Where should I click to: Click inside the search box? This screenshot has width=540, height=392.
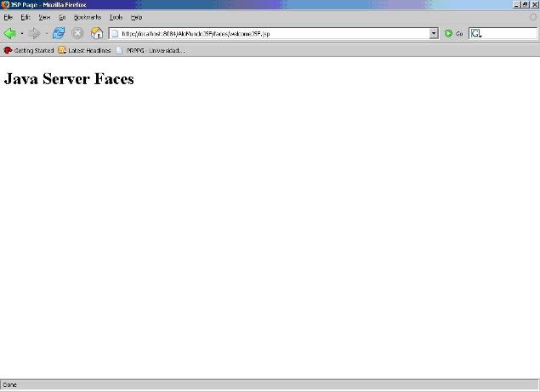point(509,33)
